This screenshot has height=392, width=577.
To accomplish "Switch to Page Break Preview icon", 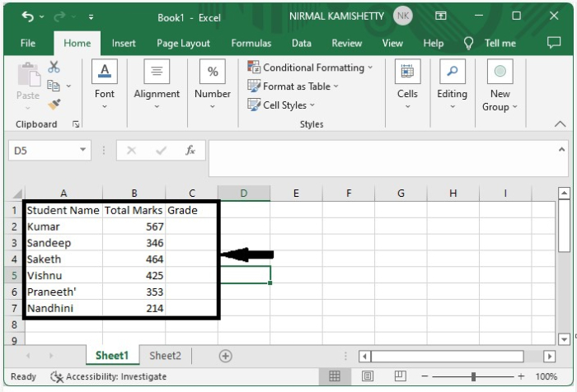I will [x=400, y=376].
